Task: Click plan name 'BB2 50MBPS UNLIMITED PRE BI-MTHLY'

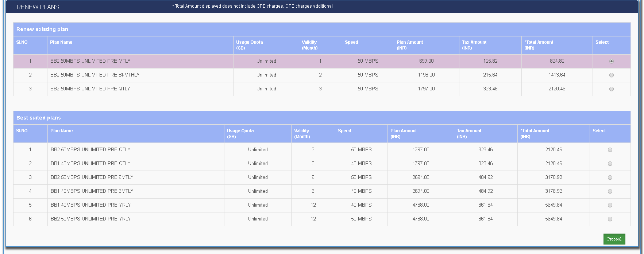Action: click(95, 75)
